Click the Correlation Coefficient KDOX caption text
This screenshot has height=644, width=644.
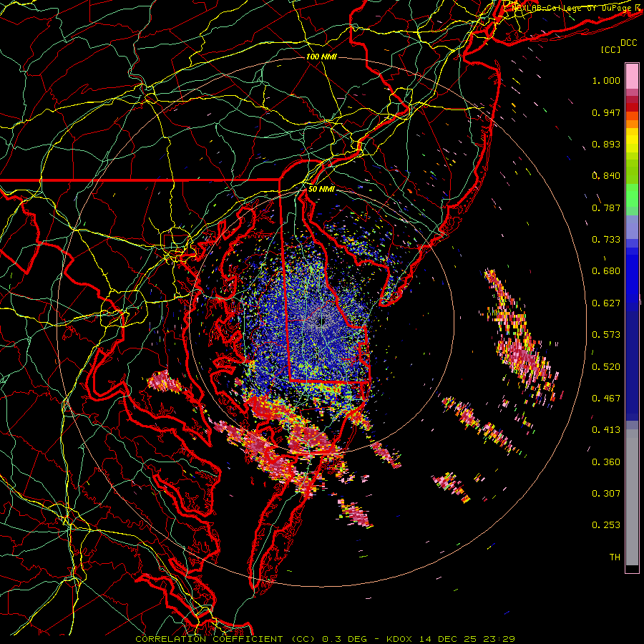pyautogui.click(x=325, y=639)
